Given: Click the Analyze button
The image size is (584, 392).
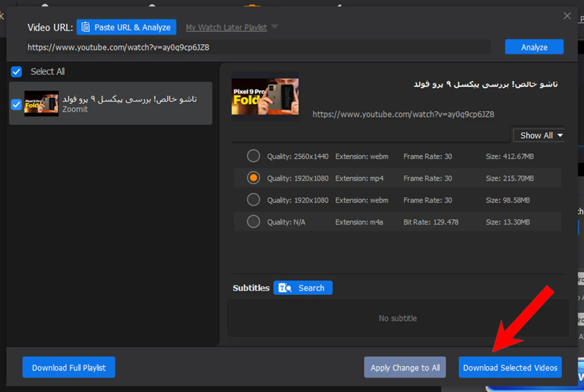Looking at the screenshot, I should tap(534, 47).
